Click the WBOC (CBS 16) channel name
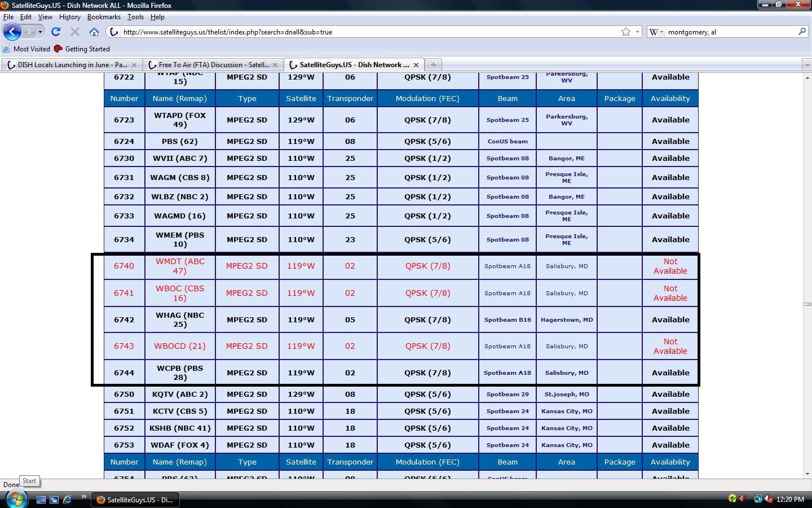 coord(180,293)
